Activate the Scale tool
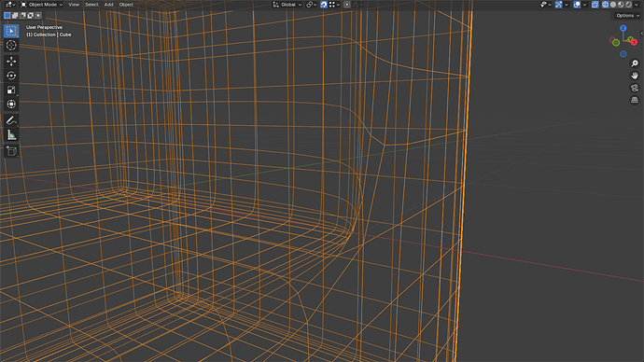The height and width of the screenshot is (362, 644). (11, 90)
